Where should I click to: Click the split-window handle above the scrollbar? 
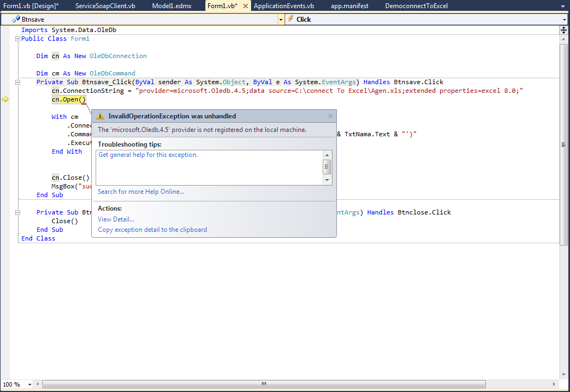563,30
